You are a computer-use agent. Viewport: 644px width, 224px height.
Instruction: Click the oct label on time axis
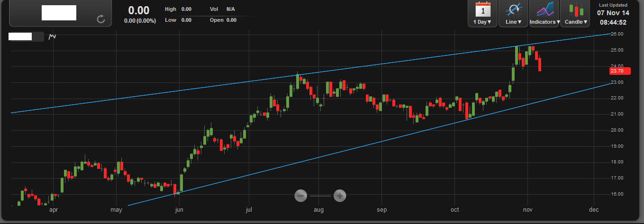(x=455, y=209)
